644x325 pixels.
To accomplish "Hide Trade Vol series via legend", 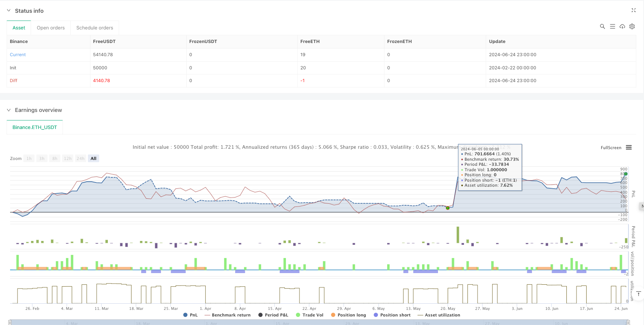I will 309,315.
